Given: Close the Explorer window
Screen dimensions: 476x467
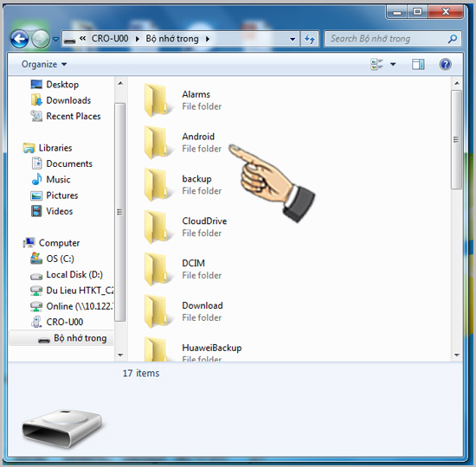Looking at the screenshot, I should [x=446, y=12].
